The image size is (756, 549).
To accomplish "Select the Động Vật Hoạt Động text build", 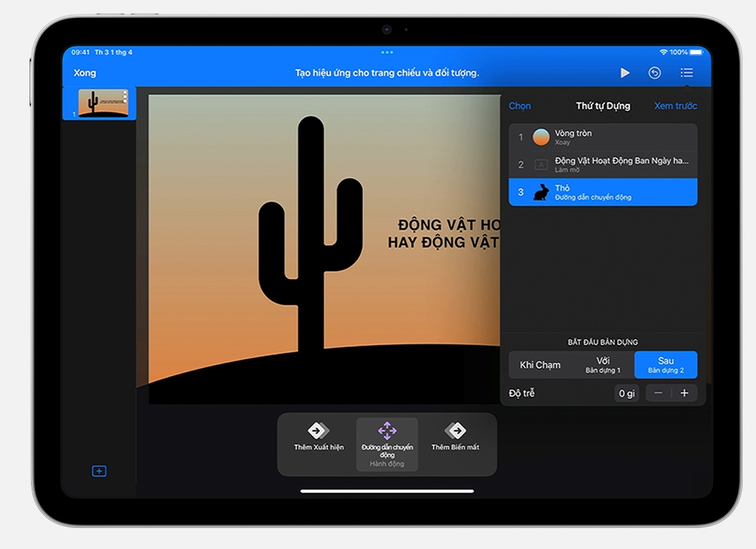I will [603, 164].
